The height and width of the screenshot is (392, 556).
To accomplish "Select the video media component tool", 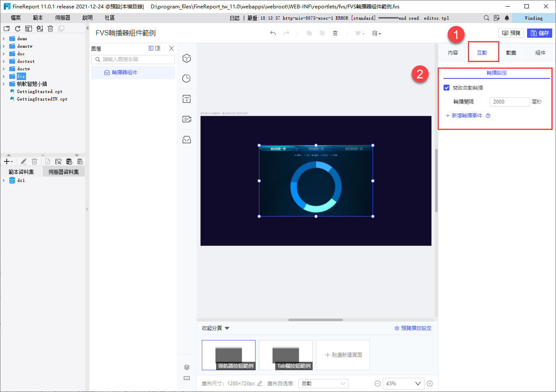I will tap(187, 119).
